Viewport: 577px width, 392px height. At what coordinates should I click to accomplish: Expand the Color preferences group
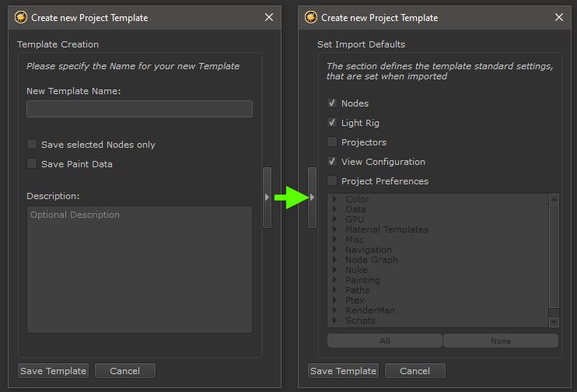[x=334, y=200]
